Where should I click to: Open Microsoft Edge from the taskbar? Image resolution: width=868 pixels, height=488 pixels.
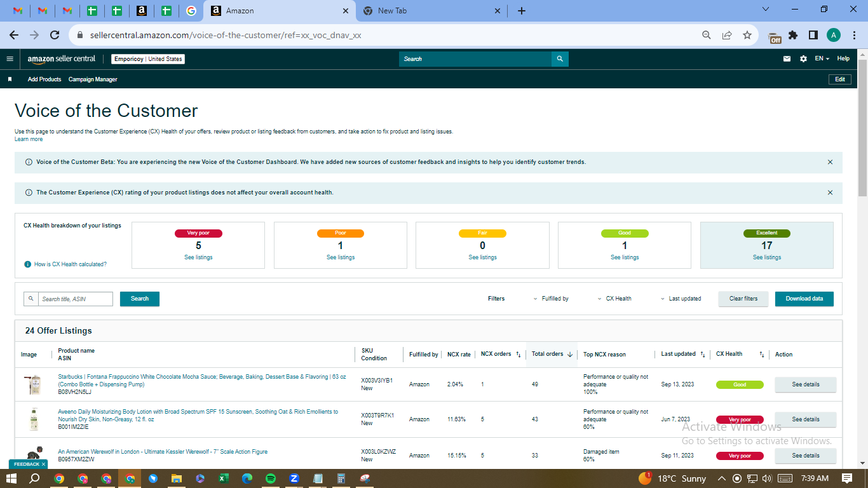click(x=247, y=478)
